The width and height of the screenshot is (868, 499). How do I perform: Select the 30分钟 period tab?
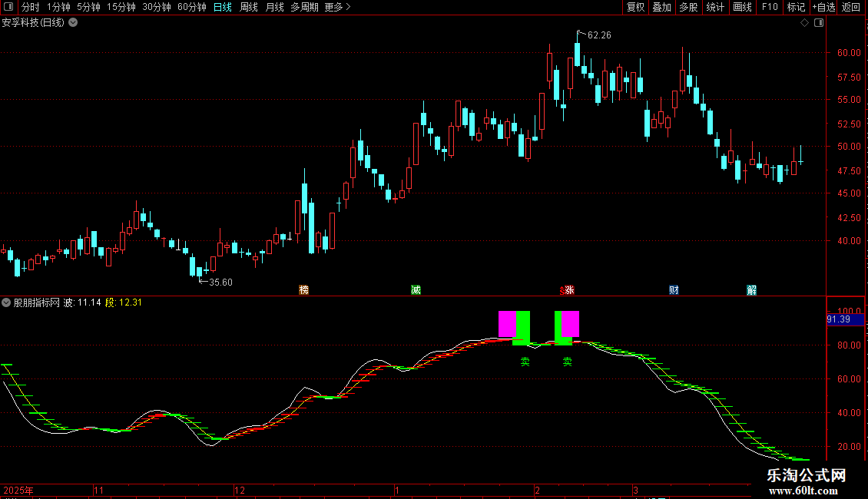(157, 7)
